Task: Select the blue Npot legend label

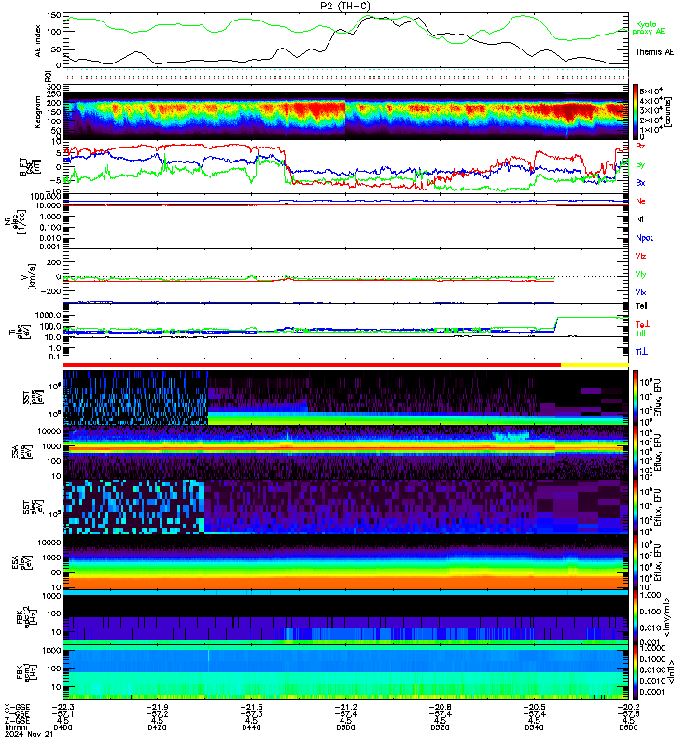Action: [644, 238]
